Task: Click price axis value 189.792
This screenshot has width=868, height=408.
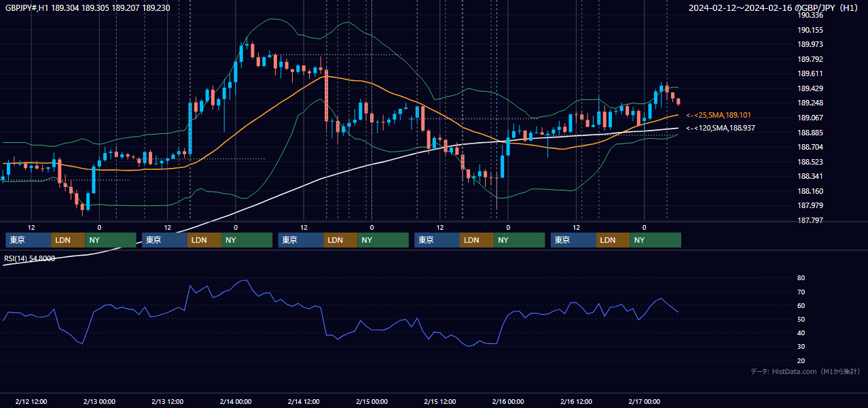Action: [x=810, y=59]
